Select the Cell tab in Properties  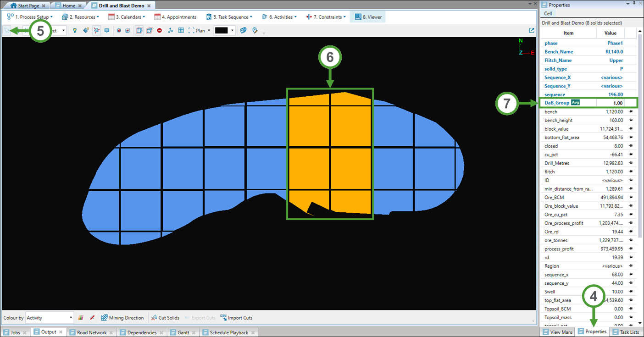point(548,14)
